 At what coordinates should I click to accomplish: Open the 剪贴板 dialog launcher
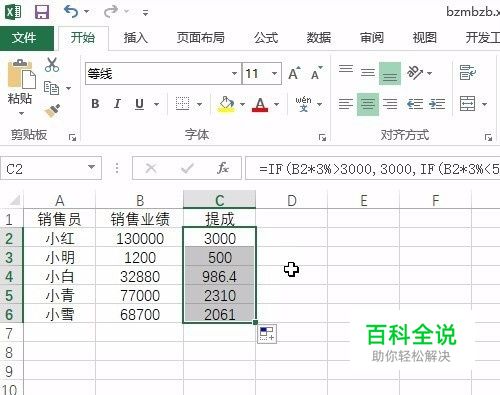point(72,137)
